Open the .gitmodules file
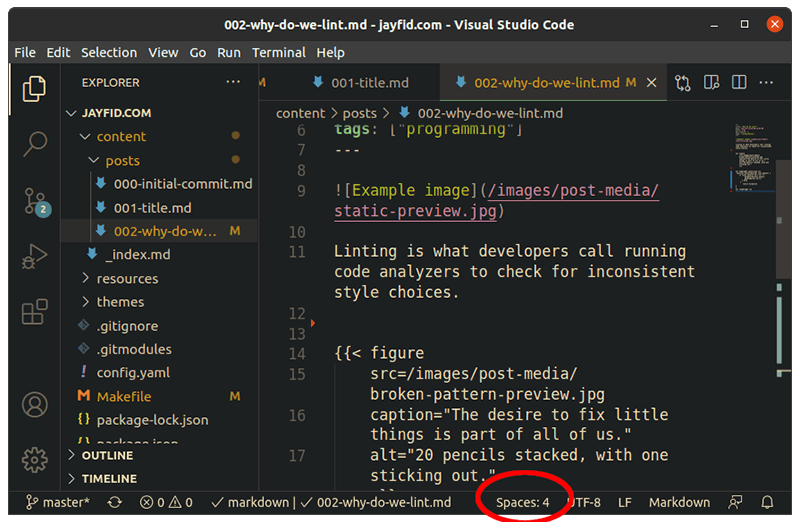Screen dimensions: 800x522 click(x=159, y=350)
